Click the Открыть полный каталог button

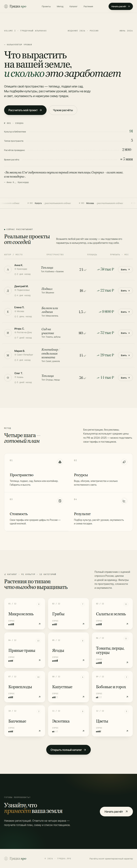click(x=68, y=750)
